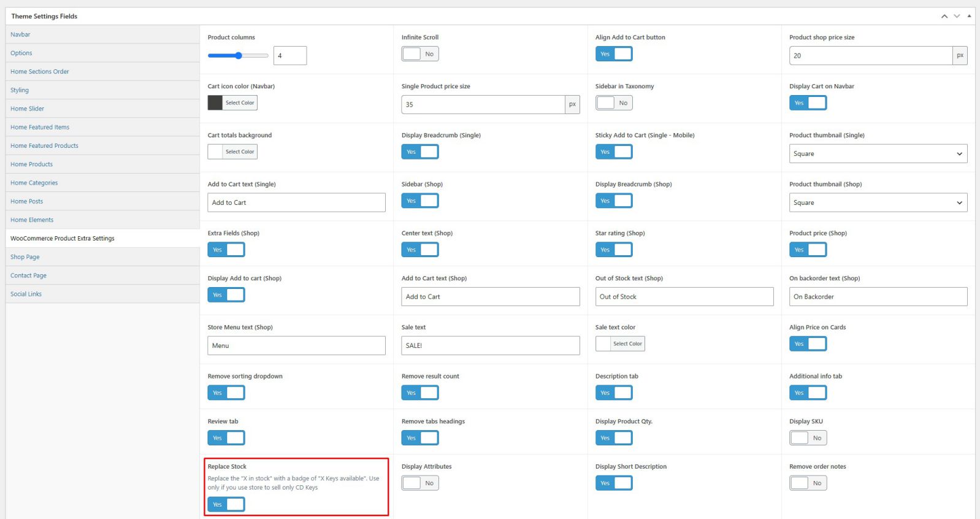Toggle Remove sorting dropdown switch
The width and height of the screenshot is (980, 519).
coord(226,393)
